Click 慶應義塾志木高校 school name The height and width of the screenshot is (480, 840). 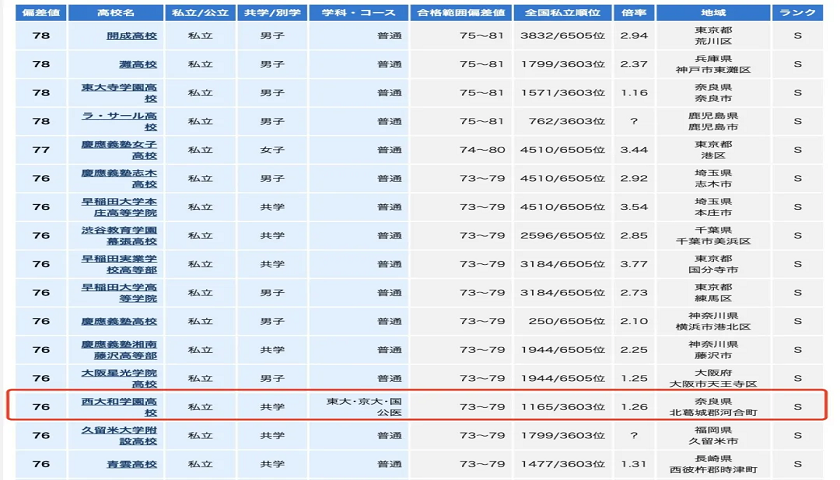pos(118,178)
